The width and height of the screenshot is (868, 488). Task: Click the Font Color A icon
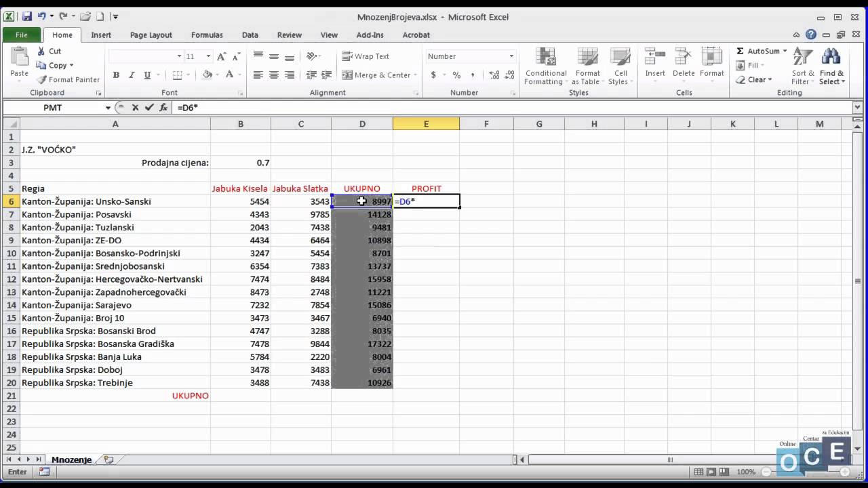(x=229, y=75)
